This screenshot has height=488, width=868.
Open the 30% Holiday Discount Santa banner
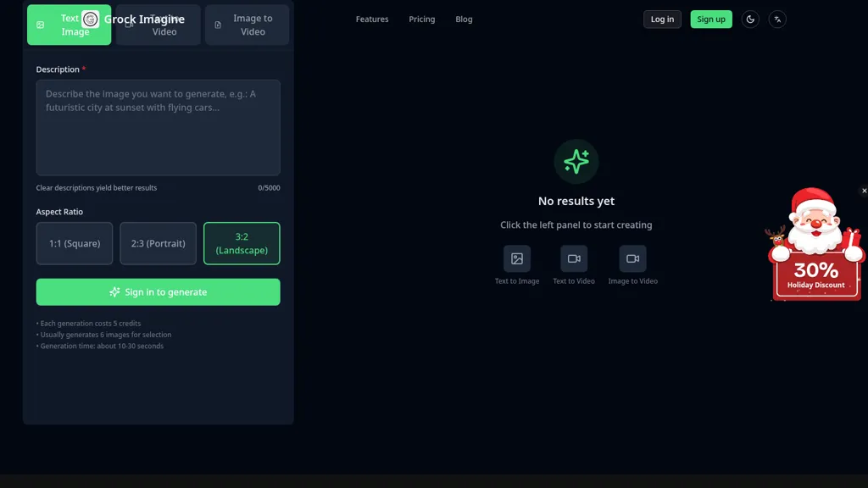[815, 245]
